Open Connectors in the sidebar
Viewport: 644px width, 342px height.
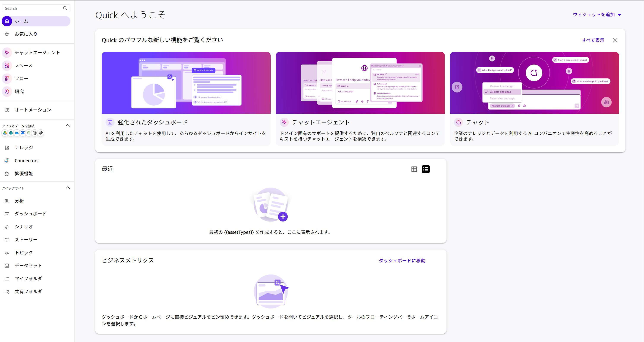click(x=36, y=161)
